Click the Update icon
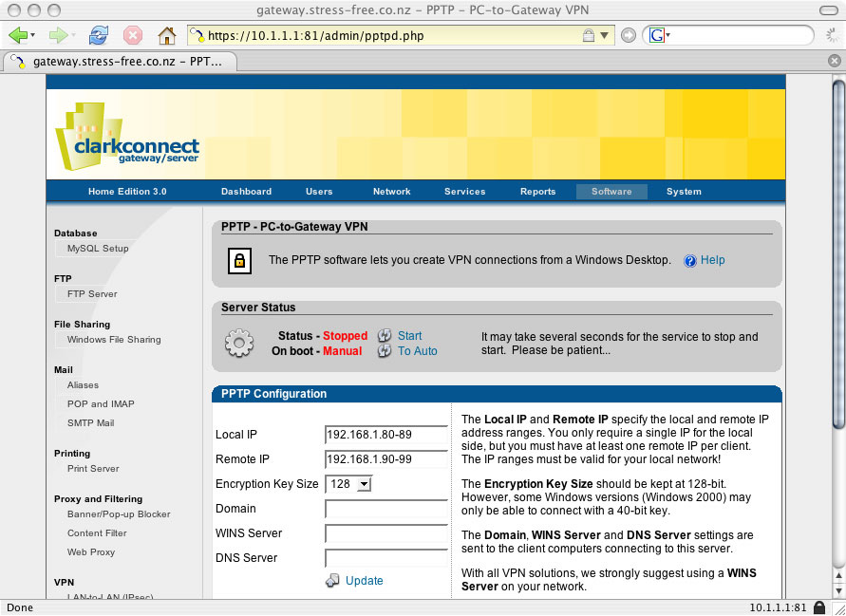 [332, 580]
